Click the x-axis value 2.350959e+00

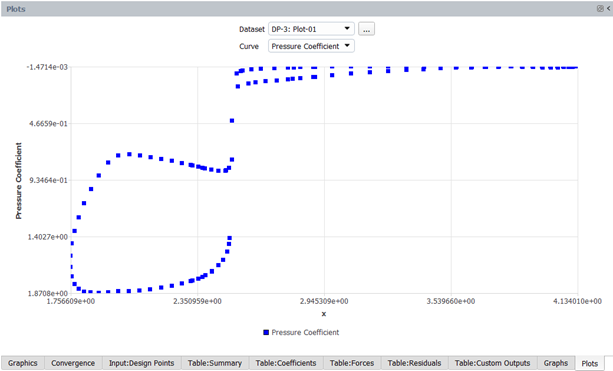coord(197,301)
